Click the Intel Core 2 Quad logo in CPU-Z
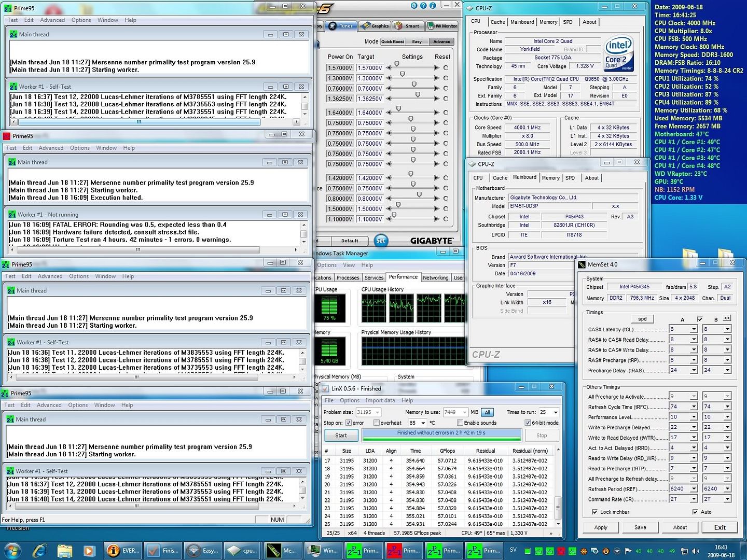Image resolution: width=747 pixels, height=560 pixels. tap(619, 53)
